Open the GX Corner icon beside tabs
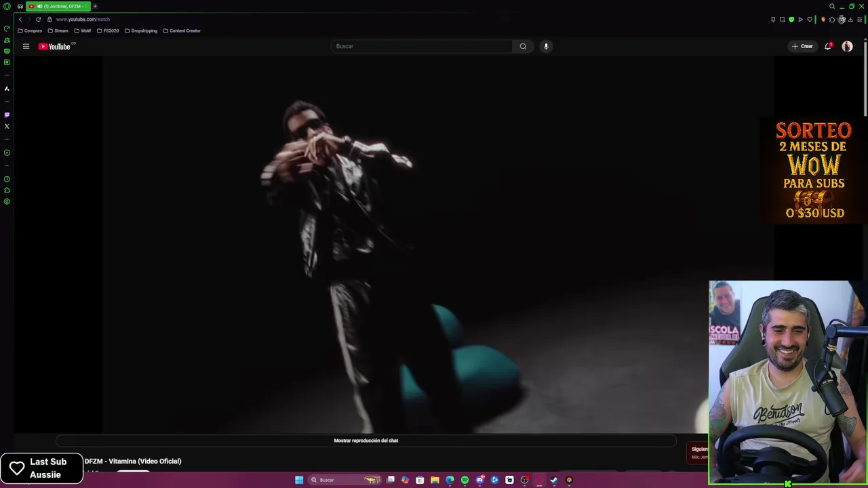 20,6
